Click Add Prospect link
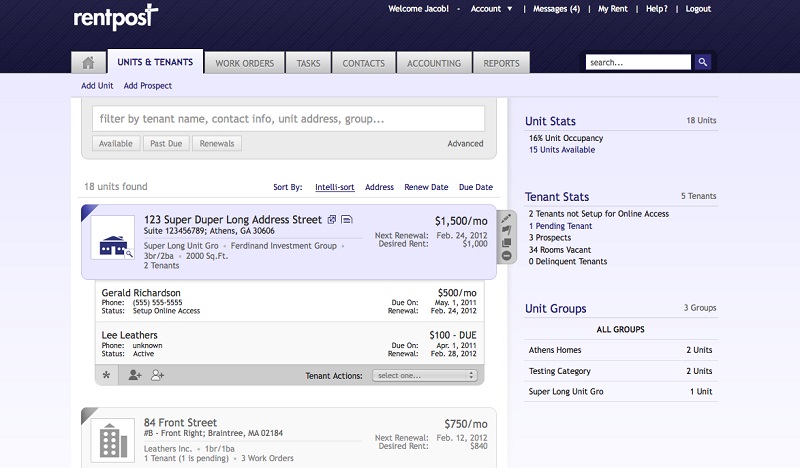The image size is (800, 468). coord(147,86)
